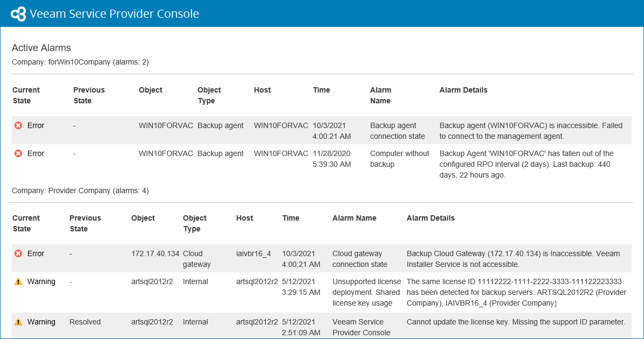Click the Host column header in Provider Company table
Screen dimensions: 644x339
(x=244, y=218)
